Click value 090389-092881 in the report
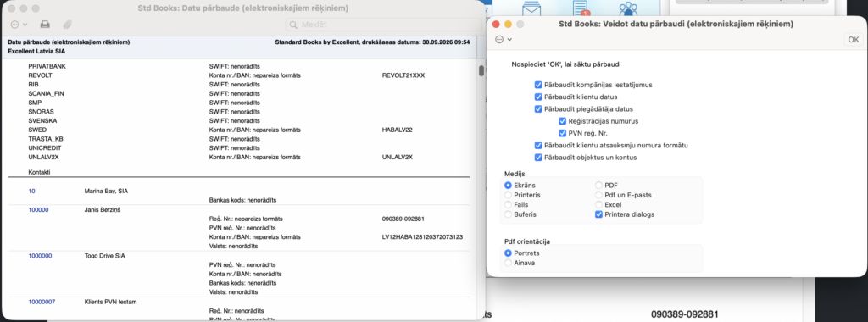868x322 pixels. click(403, 219)
